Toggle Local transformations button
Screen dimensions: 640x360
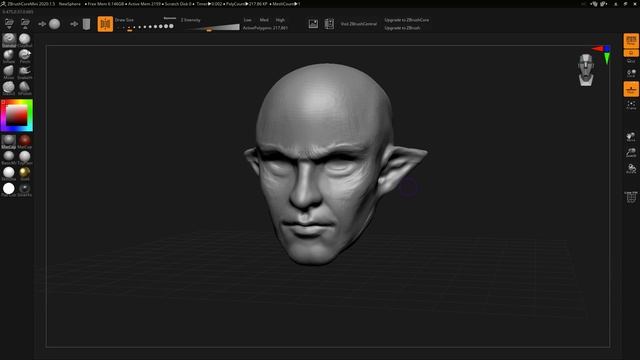tap(631, 73)
